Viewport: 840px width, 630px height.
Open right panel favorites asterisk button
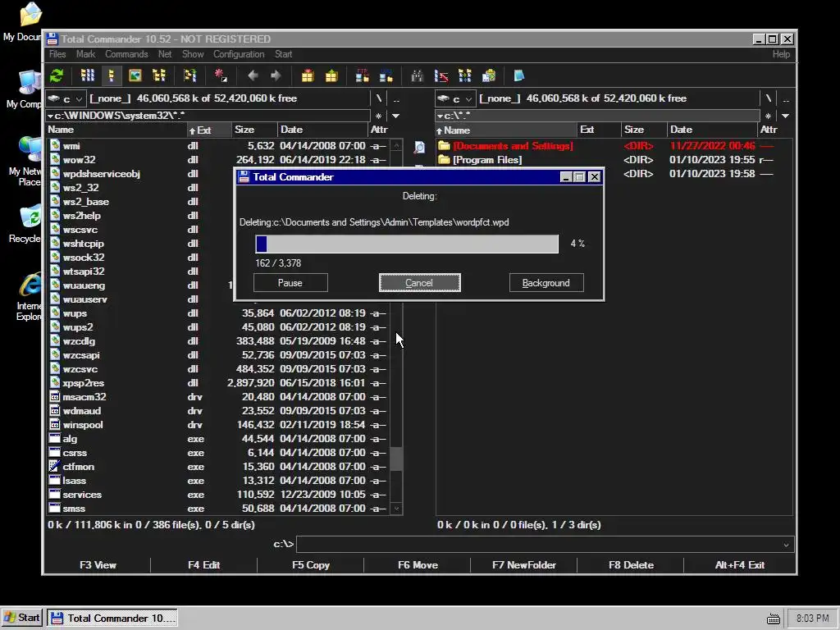point(768,116)
